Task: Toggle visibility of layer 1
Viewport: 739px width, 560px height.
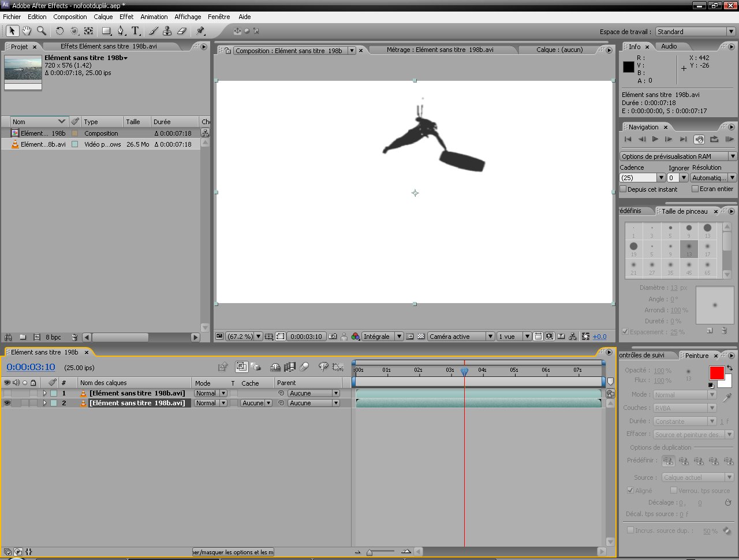Action: point(7,393)
